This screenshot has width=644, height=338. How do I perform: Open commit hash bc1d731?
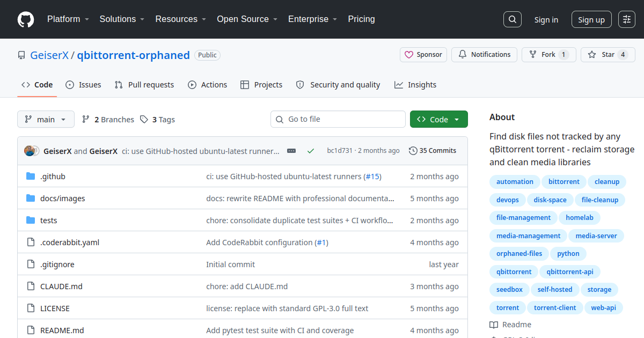coord(340,151)
